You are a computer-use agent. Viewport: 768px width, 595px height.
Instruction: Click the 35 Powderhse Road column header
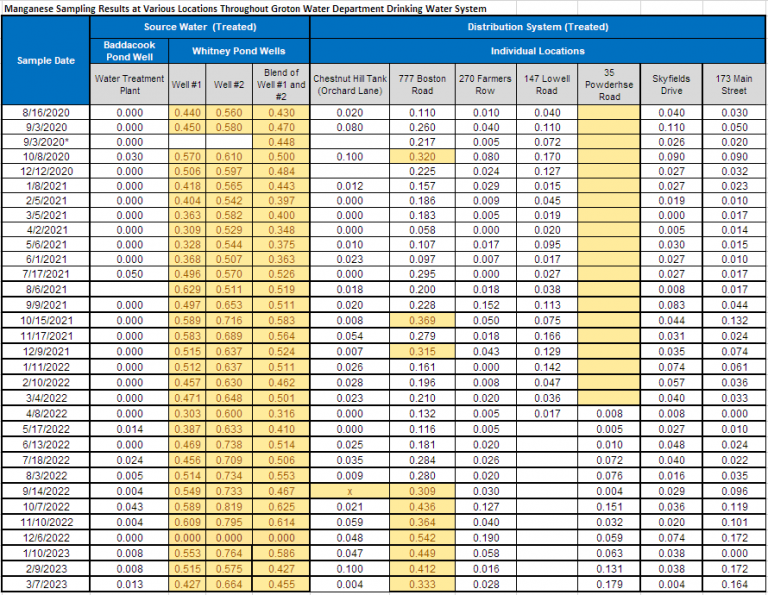[x=609, y=84]
